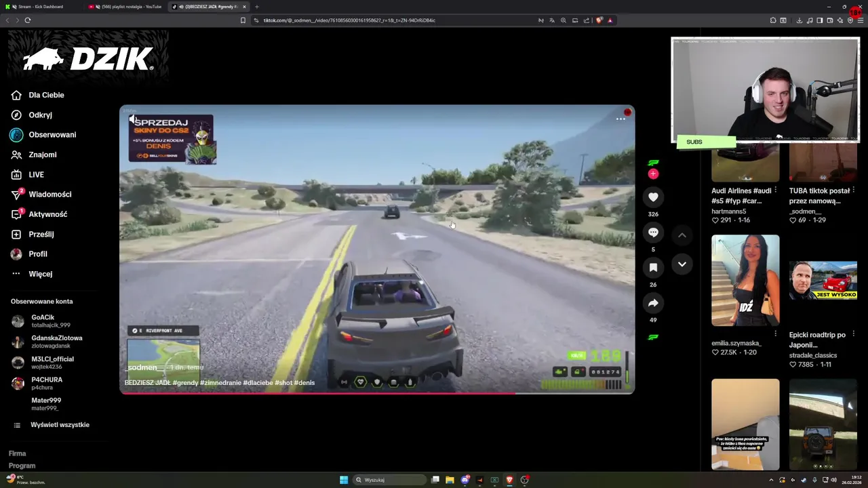Open Aktywność notifications
Image resolution: width=868 pixels, height=488 pixels.
point(39,214)
